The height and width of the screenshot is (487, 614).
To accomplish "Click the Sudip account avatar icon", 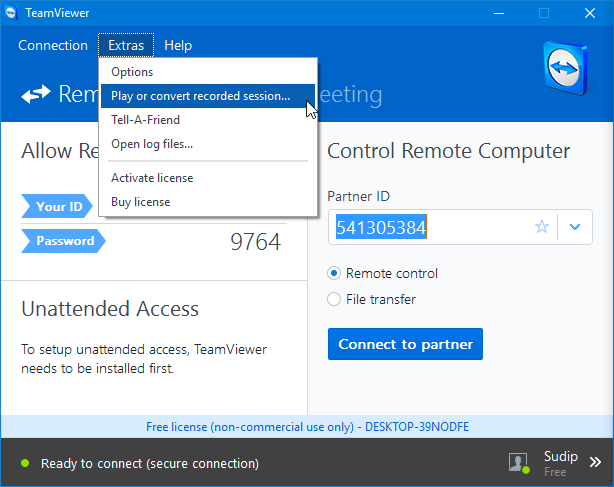I will point(519,463).
